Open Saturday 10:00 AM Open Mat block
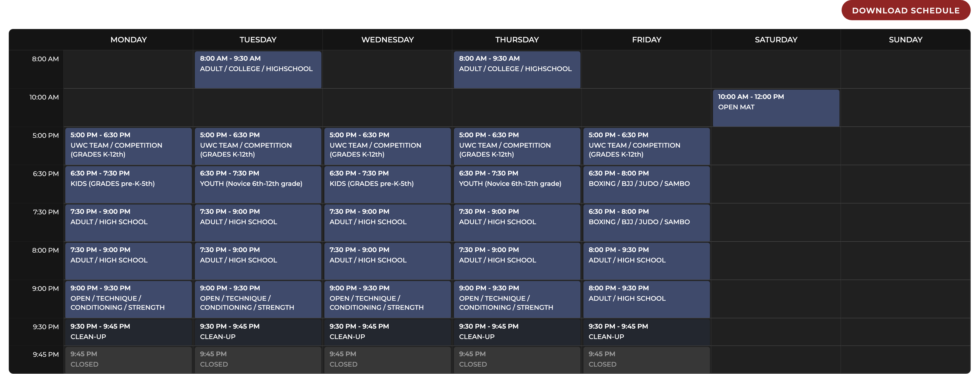This screenshot has height=374, width=980. pyautogui.click(x=776, y=108)
